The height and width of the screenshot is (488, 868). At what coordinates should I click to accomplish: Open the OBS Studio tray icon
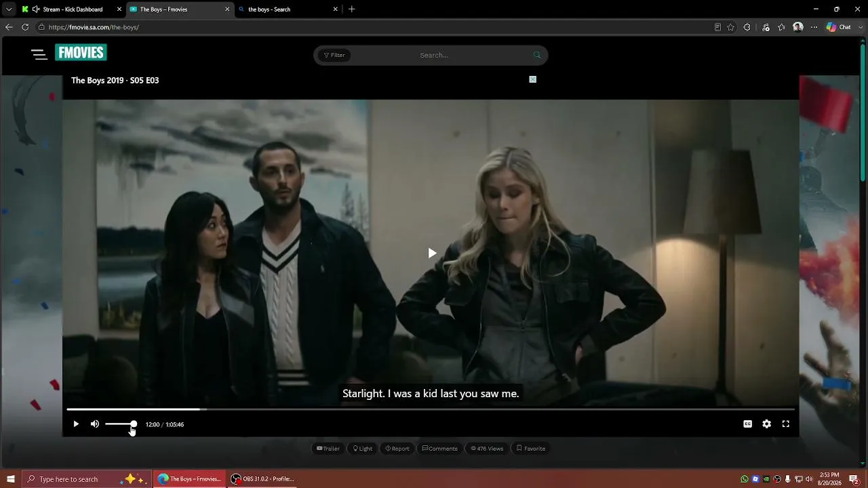pos(777,479)
